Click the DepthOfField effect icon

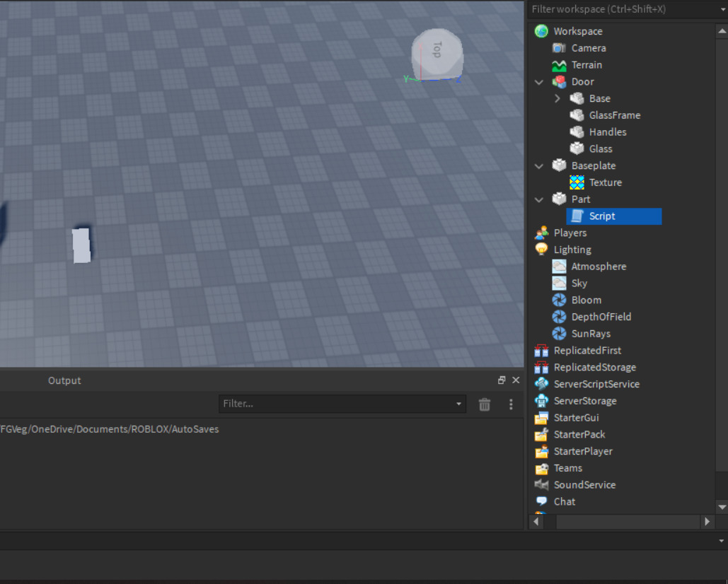[x=559, y=317]
